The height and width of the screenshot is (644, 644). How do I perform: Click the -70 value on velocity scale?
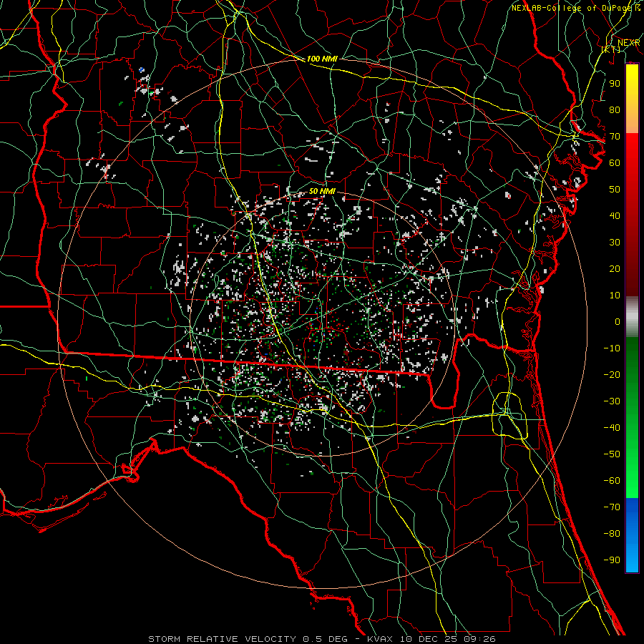(x=612, y=507)
